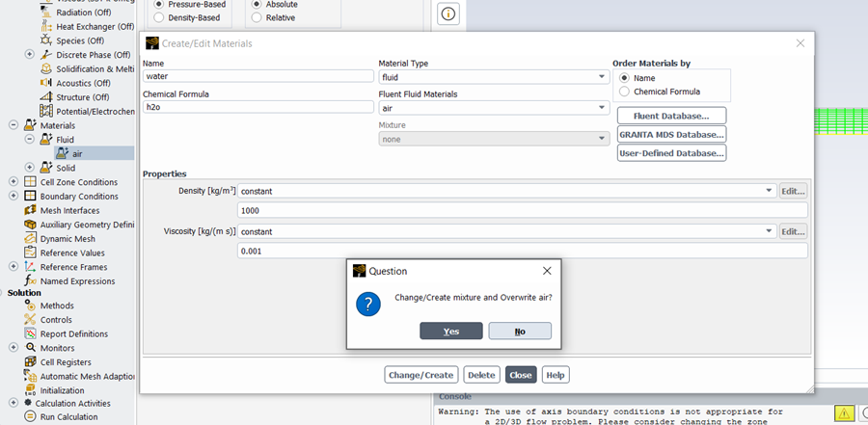Expand the Solid tree node

[29, 168]
